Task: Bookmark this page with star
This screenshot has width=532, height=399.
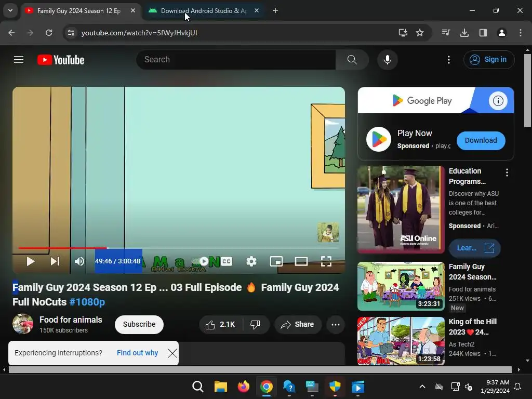Action: pos(420,33)
